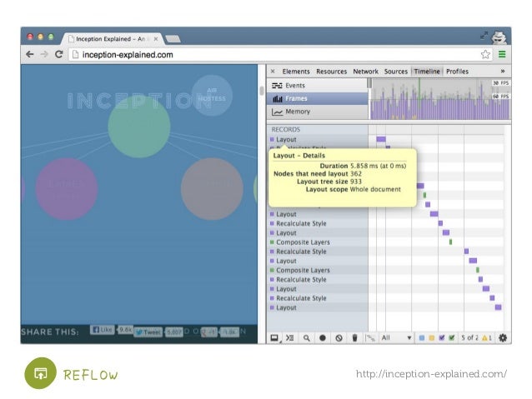Screen dimensions: 532x399
Task: Show more DevTools tabs via chevron
Action: pyautogui.click(x=503, y=71)
